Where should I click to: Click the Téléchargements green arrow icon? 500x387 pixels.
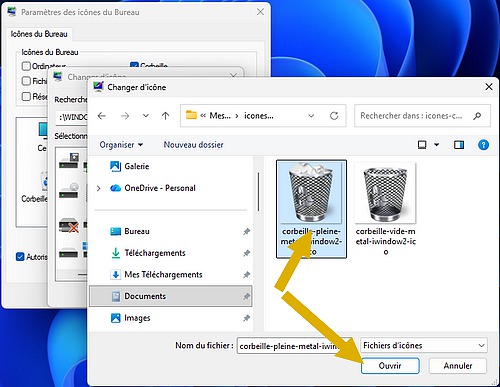click(x=115, y=253)
